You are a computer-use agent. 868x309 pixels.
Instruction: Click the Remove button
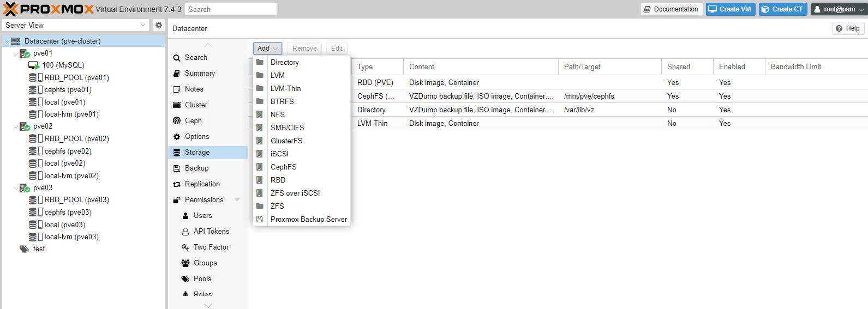click(304, 49)
